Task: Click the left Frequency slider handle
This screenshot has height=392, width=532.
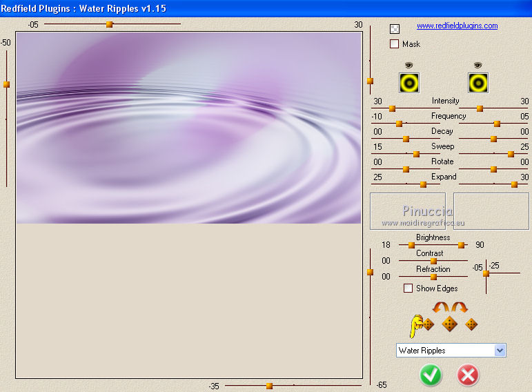Action: click(400, 124)
